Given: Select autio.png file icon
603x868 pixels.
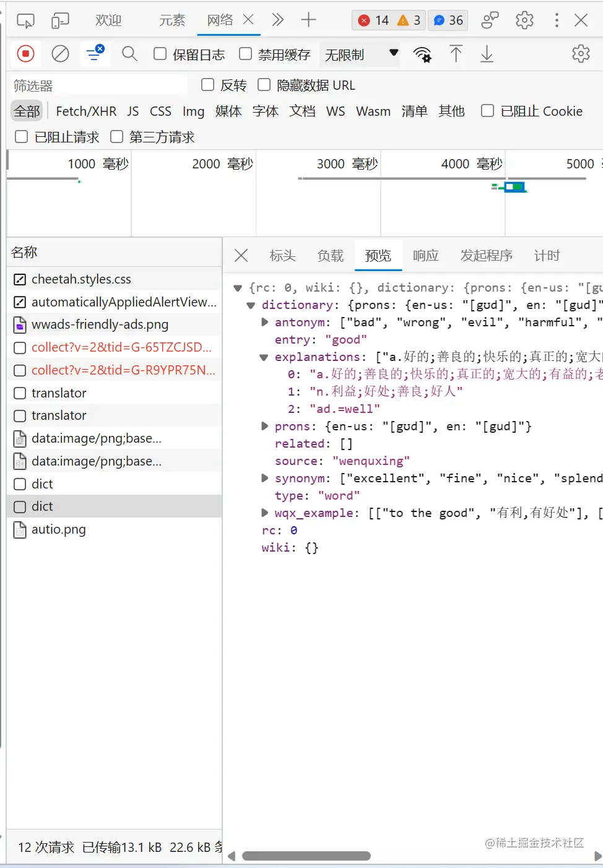Looking at the screenshot, I should tap(20, 530).
